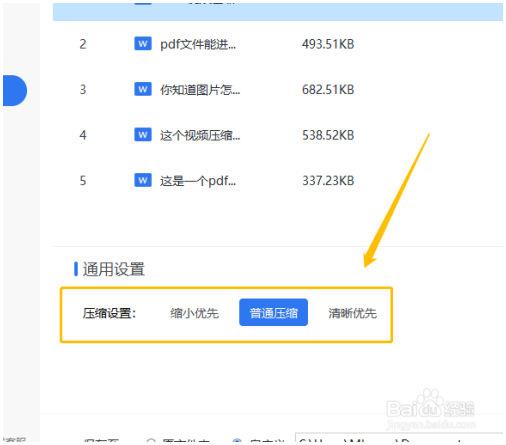Select 清晰优先 compression option
506x445 pixels.
pyautogui.click(x=352, y=313)
